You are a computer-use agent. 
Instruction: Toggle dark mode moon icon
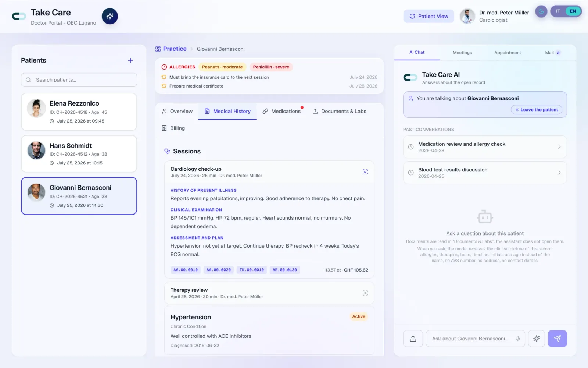541,11
